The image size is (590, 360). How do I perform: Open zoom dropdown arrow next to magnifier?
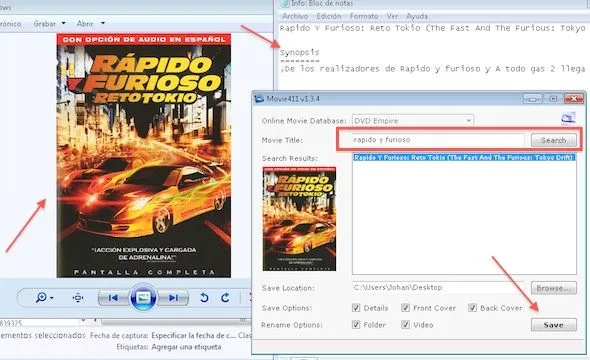point(52,298)
